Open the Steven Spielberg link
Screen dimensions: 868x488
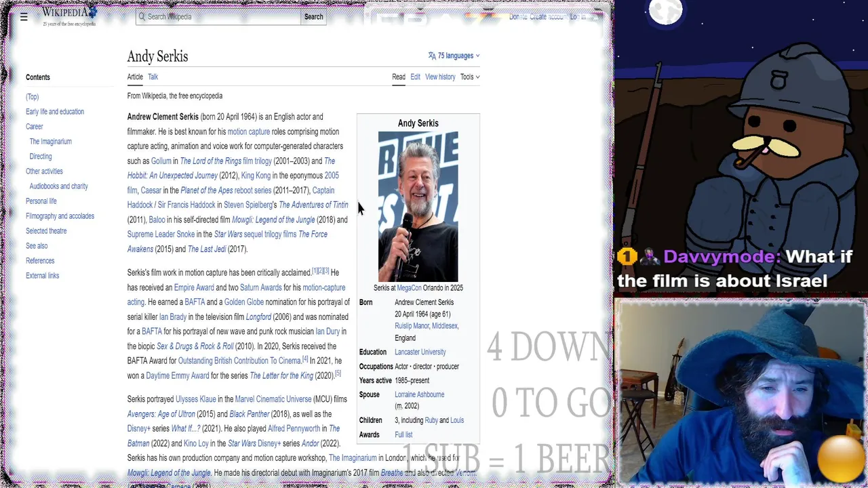pyautogui.click(x=248, y=205)
